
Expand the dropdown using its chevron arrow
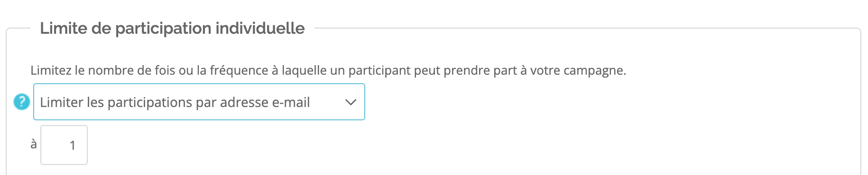tap(351, 102)
